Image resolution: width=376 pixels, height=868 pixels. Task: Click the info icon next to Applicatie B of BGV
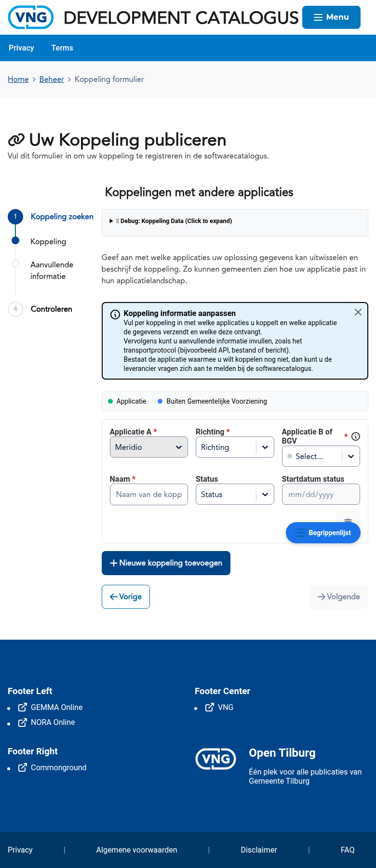point(355,436)
